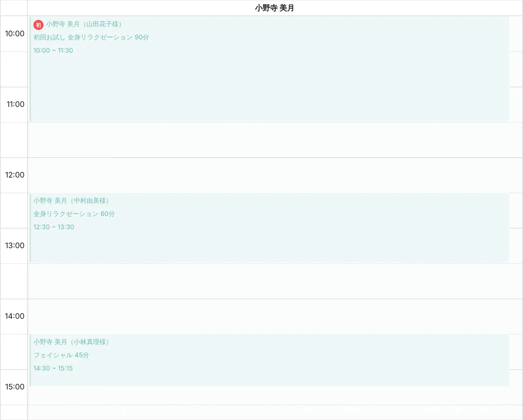Click the 14:30 ~ 15:15 time range
Viewport: 523px width, 420px height.
53,369
